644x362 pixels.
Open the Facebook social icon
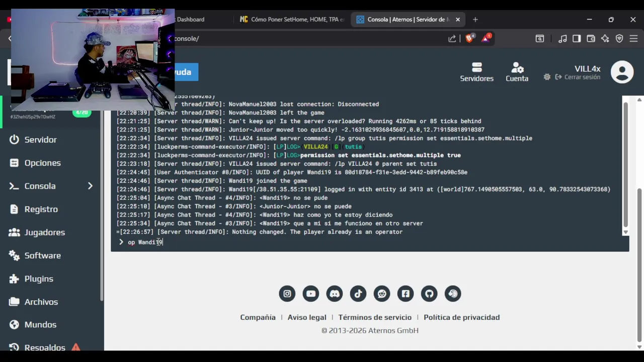point(406,294)
